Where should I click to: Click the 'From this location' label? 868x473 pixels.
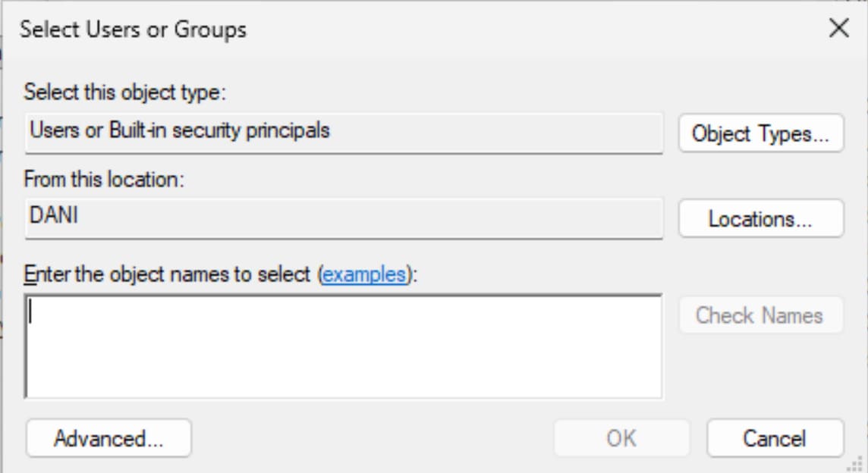click(105, 179)
